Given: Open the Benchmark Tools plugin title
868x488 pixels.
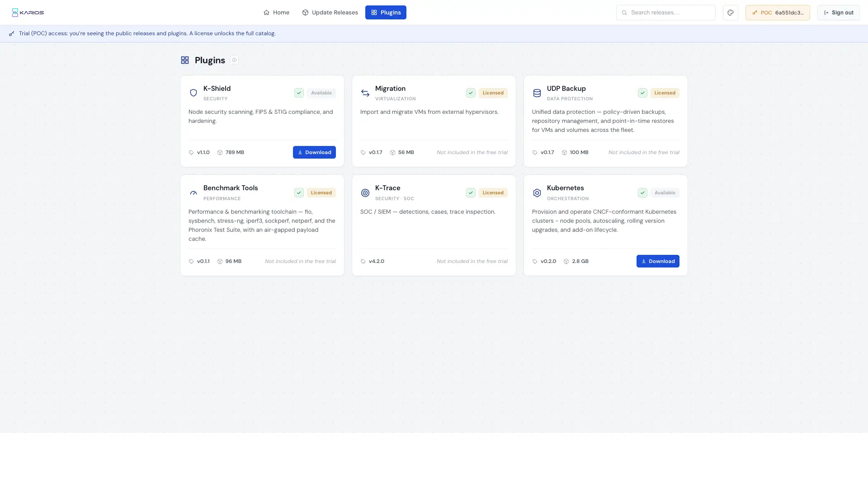Looking at the screenshot, I should [231, 188].
